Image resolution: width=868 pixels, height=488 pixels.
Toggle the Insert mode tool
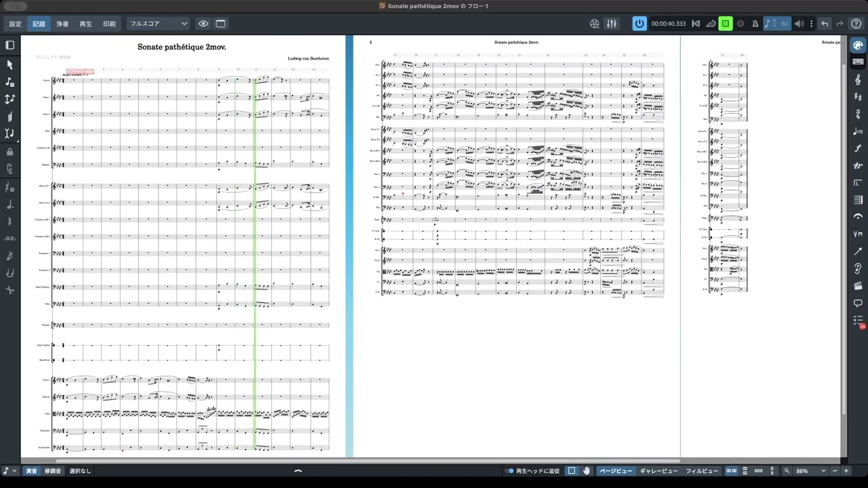point(9,134)
